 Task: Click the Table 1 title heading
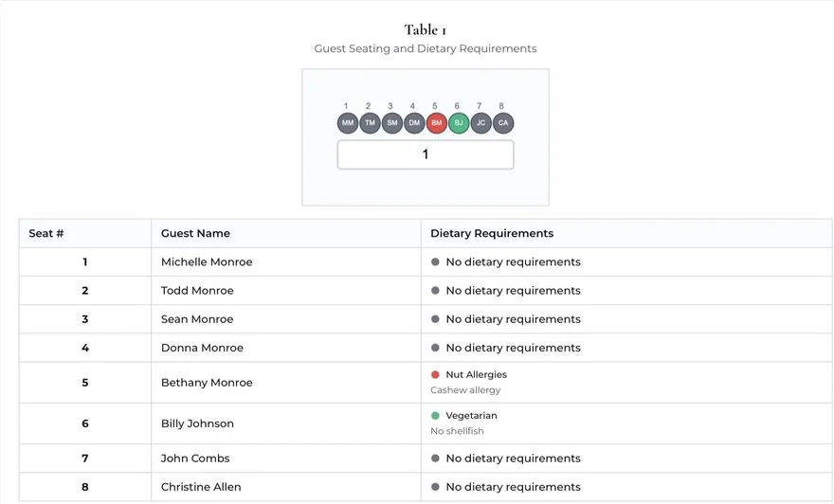(x=426, y=29)
